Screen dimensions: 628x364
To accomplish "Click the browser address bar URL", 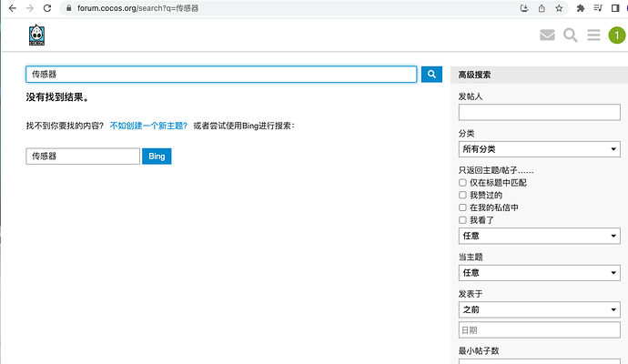I will point(137,8).
